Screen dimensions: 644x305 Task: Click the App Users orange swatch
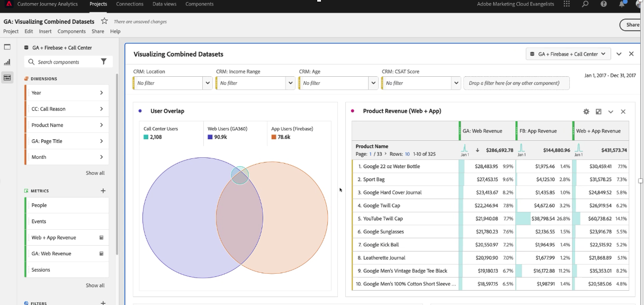click(x=274, y=137)
